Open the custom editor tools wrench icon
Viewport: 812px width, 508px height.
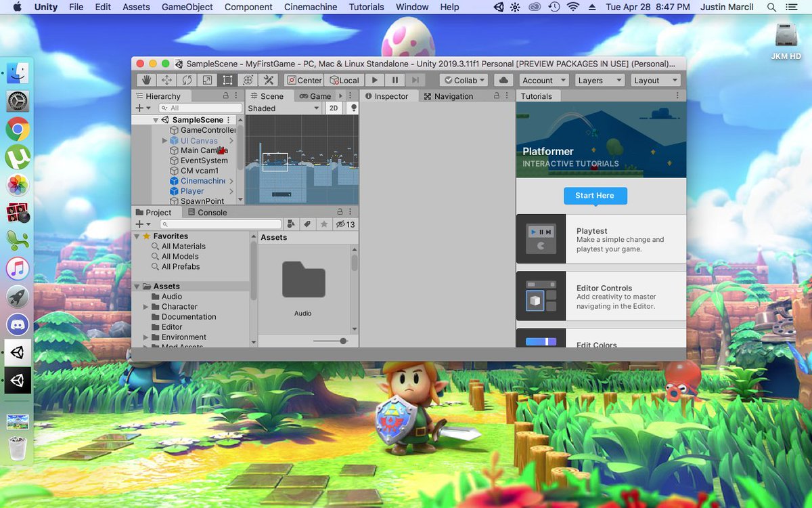pos(268,80)
